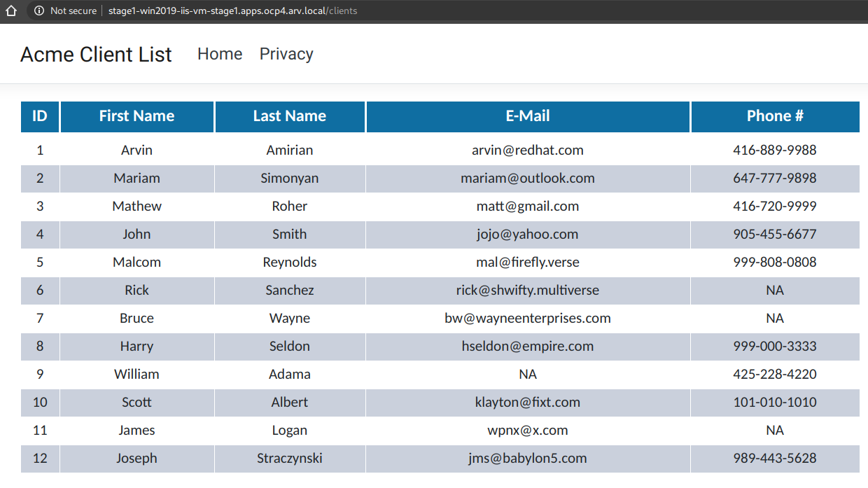868x488 pixels.
Task: Select the klayton@fixt.com email cell
Action: tap(528, 402)
